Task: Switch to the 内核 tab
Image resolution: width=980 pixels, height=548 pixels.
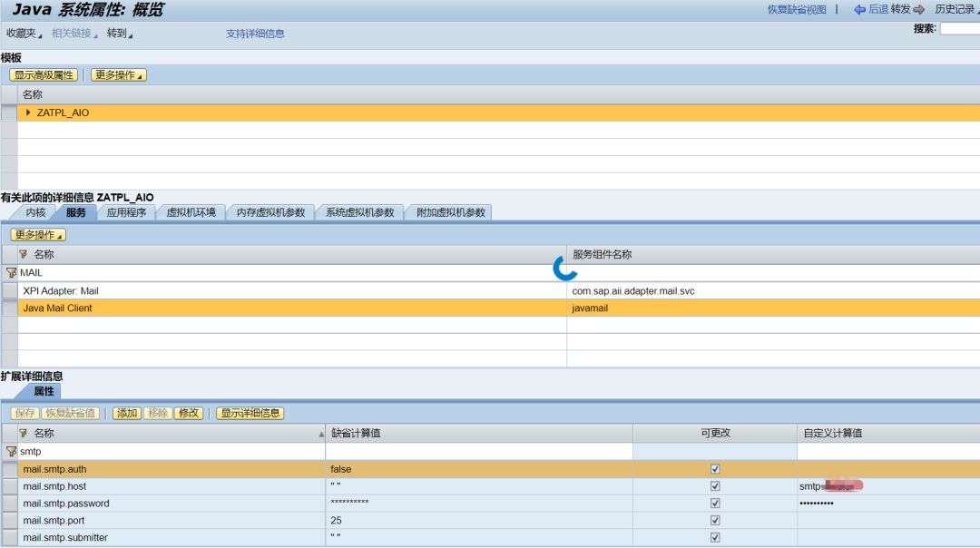Action: 35,212
